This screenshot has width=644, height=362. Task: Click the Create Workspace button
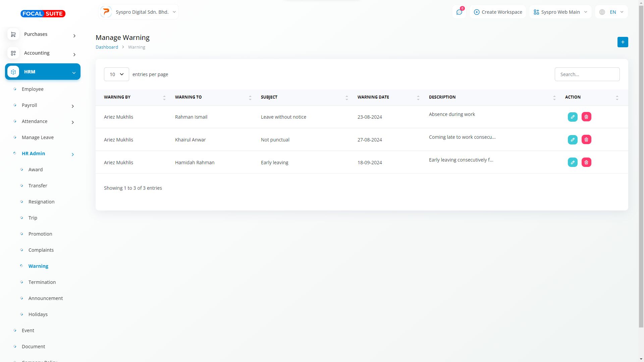[498, 12]
